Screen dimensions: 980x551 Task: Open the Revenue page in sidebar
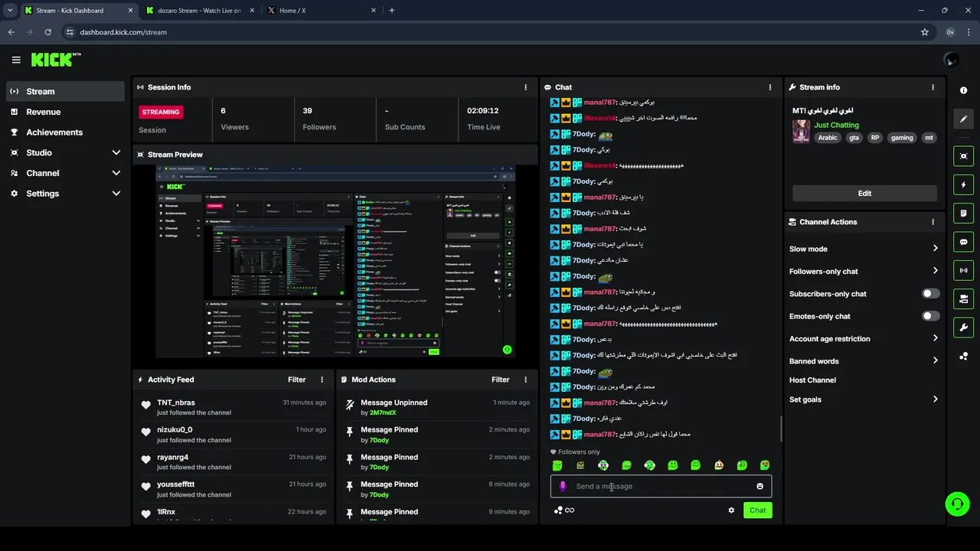[65, 112]
